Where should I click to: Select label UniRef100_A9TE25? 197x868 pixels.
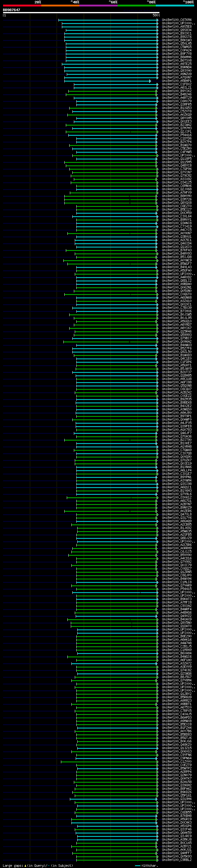point(176,64)
